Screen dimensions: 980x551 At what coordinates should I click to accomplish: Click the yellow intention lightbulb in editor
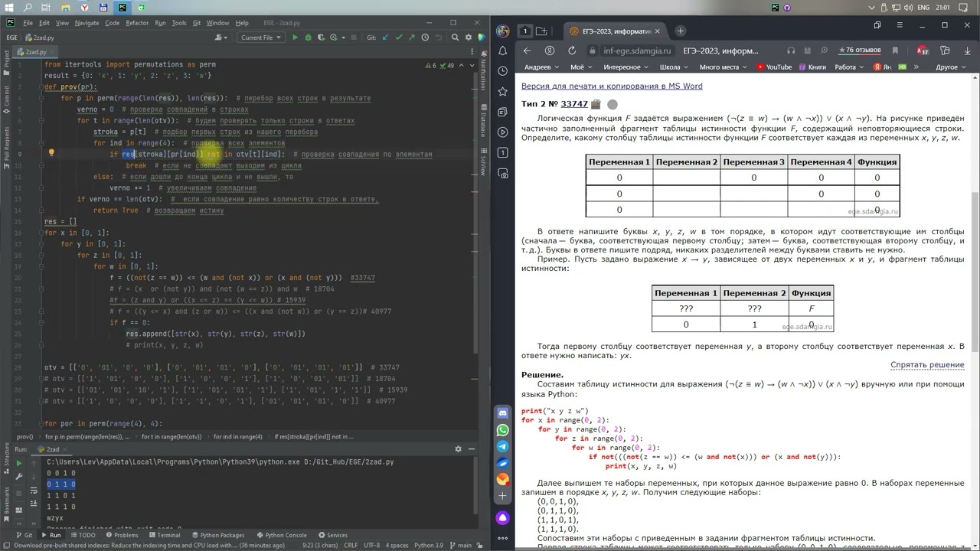pos(51,153)
